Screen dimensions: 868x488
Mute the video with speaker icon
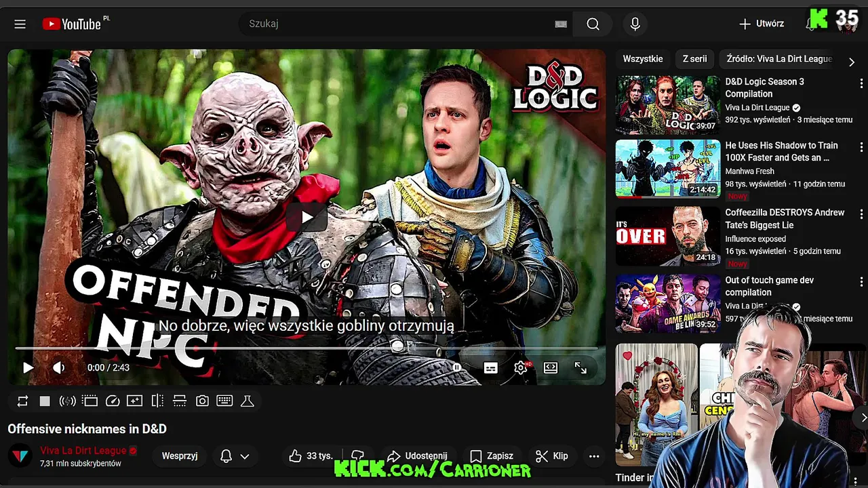[59, 367]
